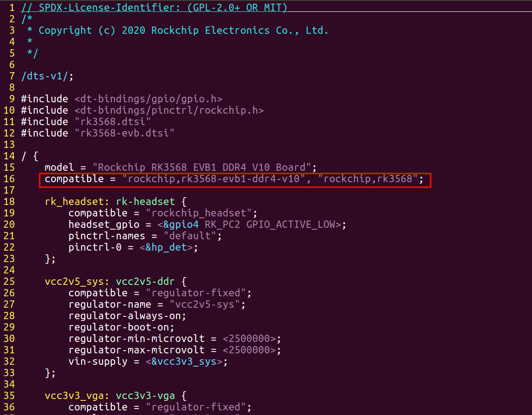This screenshot has height=415, width=532.
Task: Click the dt-bindings/gpio/gpio.h include
Action: pyautogui.click(x=148, y=99)
